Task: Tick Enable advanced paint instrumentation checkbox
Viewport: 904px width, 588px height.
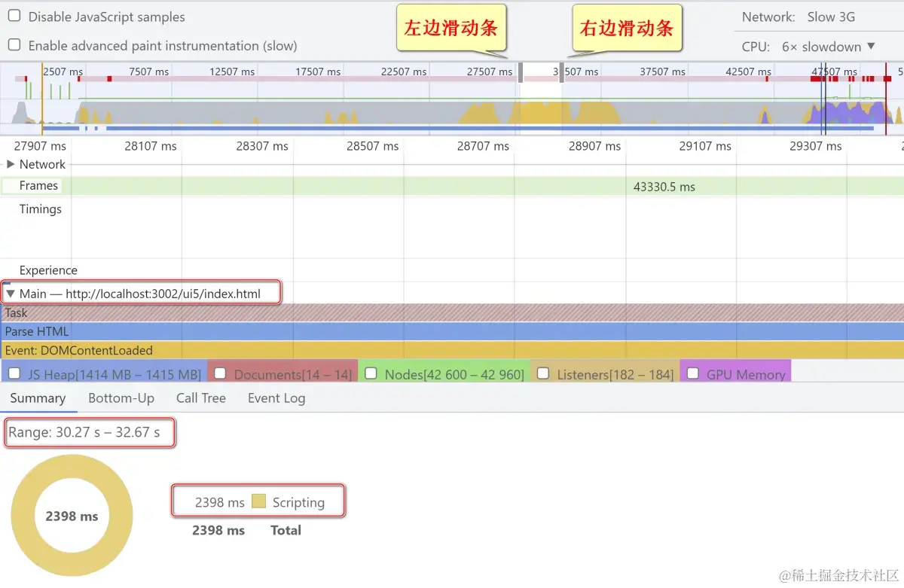Action: pos(14,45)
